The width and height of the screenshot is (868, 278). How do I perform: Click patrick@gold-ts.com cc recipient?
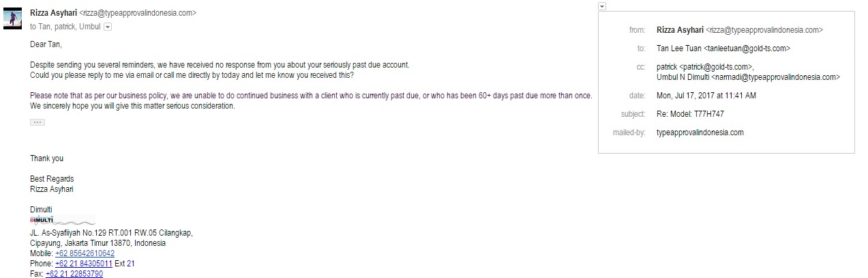tap(704, 67)
